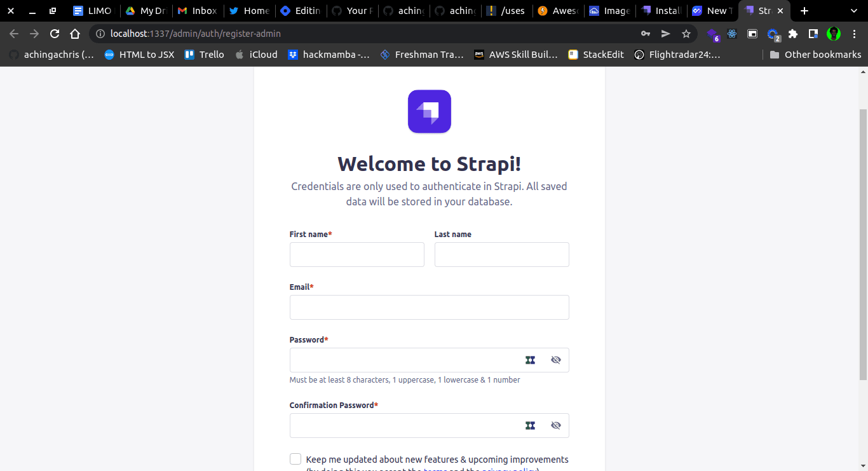Go back in browser history

point(14,34)
